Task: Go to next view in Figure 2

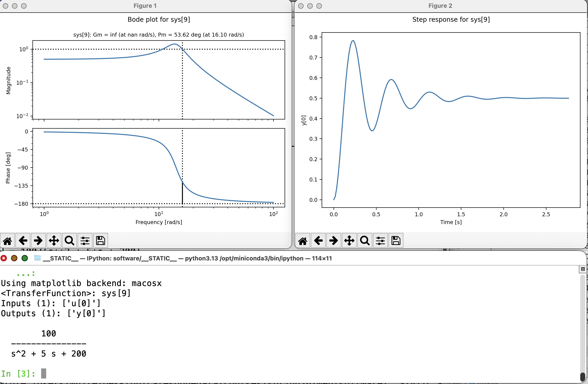Action: coord(334,240)
